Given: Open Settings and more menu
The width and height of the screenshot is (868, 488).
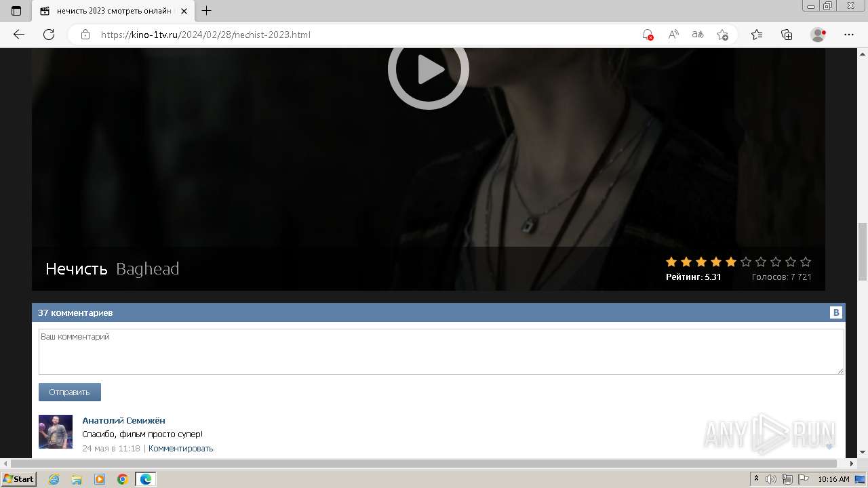Looking at the screenshot, I should 849,35.
